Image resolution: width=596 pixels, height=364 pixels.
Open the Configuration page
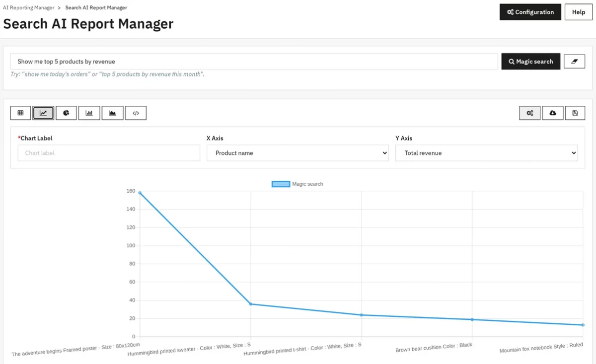pyautogui.click(x=530, y=12)
